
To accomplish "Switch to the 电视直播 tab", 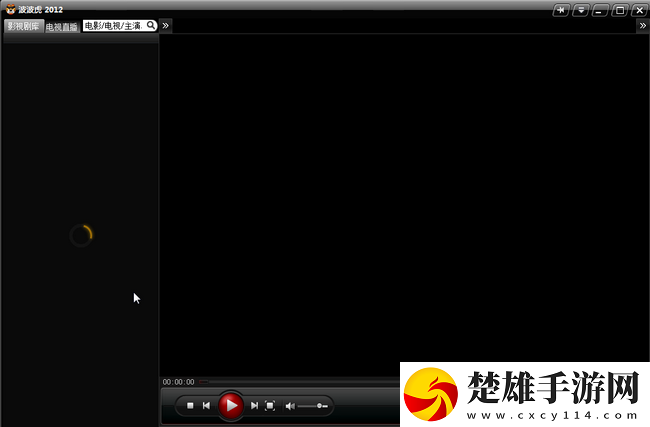I will 62,27.
